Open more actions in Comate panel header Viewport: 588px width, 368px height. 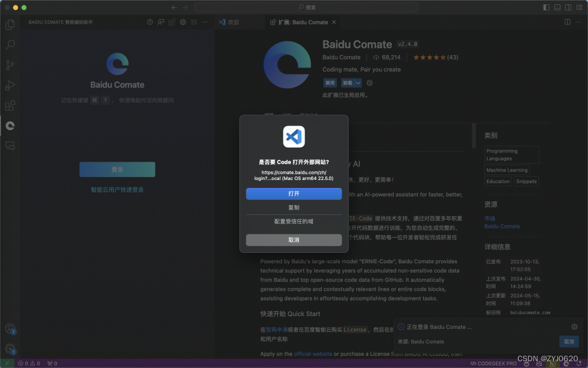coord(205,22)
